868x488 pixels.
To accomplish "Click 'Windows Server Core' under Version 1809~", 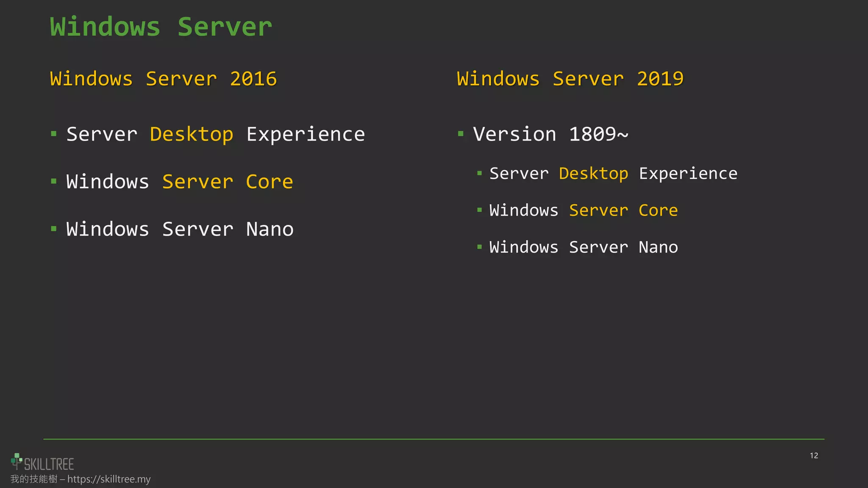I will click(x=584, y=211).
